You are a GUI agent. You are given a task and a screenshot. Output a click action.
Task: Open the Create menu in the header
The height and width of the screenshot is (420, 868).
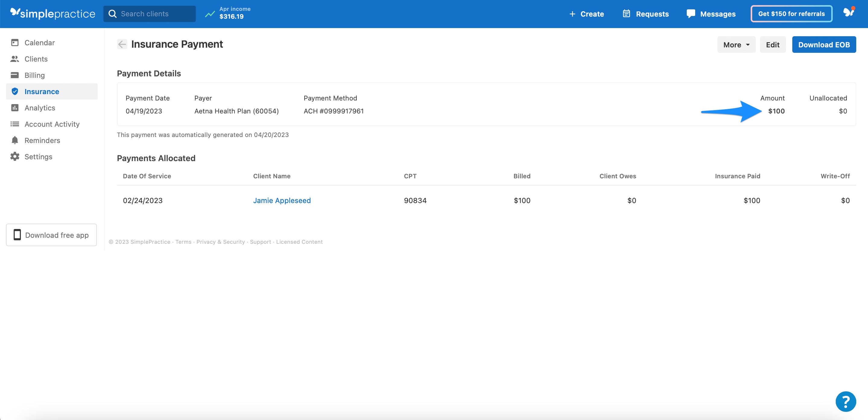pos(586,14)
